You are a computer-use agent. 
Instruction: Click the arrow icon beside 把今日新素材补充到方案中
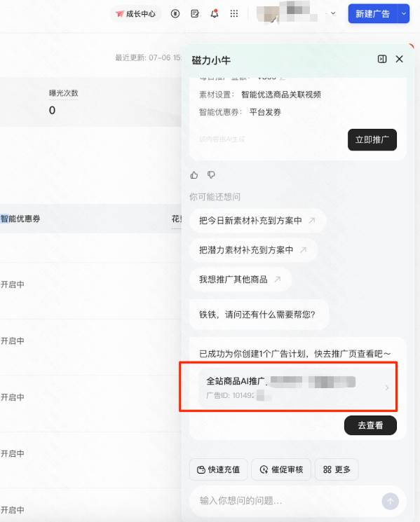312,221
